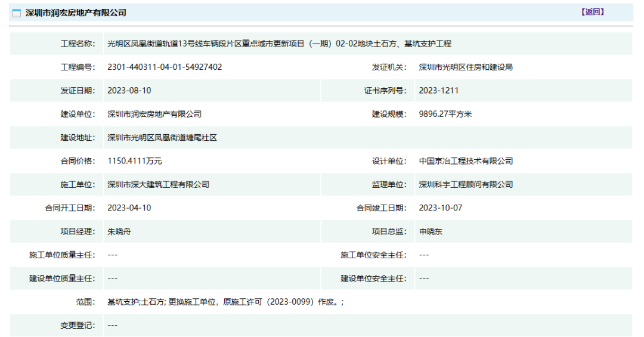Click the 工程编号 label

[78, 67]
